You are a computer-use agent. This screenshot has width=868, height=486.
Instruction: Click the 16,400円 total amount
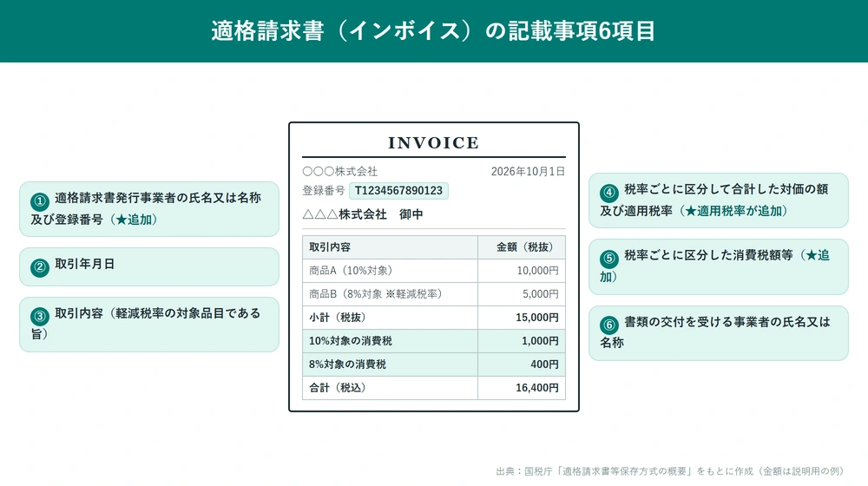click(537, 387)
